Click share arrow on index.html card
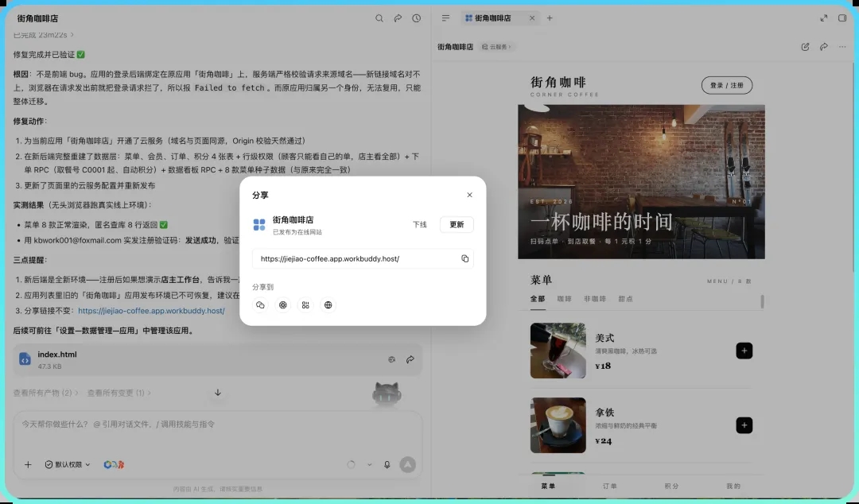This screenshot has width=859, height=504. (410, 359)
